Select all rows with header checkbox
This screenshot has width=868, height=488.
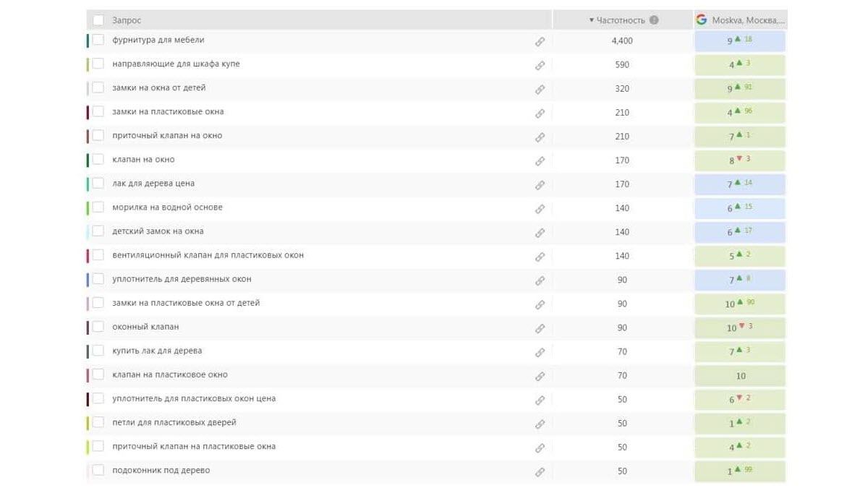[98, 20]
